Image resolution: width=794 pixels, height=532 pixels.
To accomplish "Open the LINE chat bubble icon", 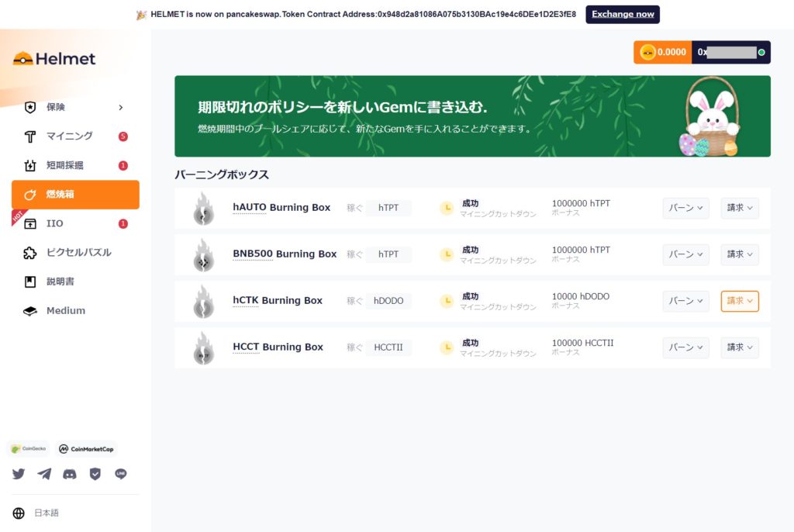I will pos(120,474).
